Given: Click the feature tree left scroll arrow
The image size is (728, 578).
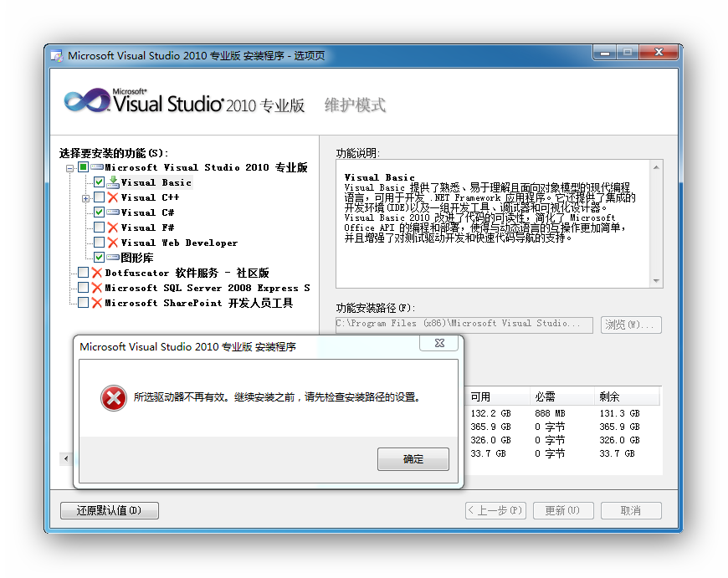Looking at the screenshot, I should pyautogui.click(x=66, y=459).
